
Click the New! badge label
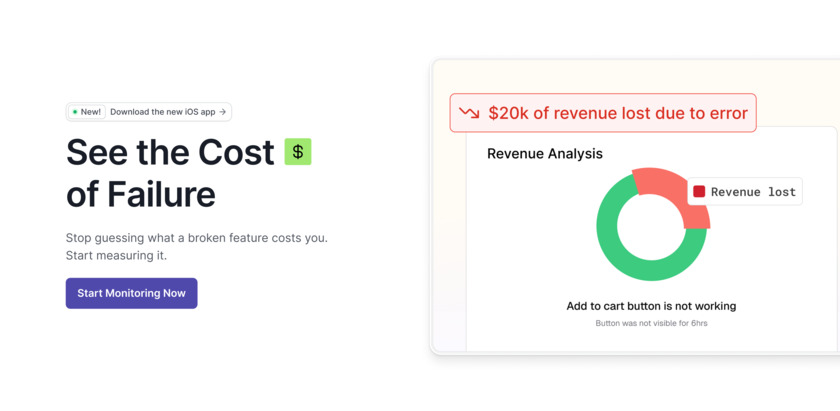coord(87,112)
